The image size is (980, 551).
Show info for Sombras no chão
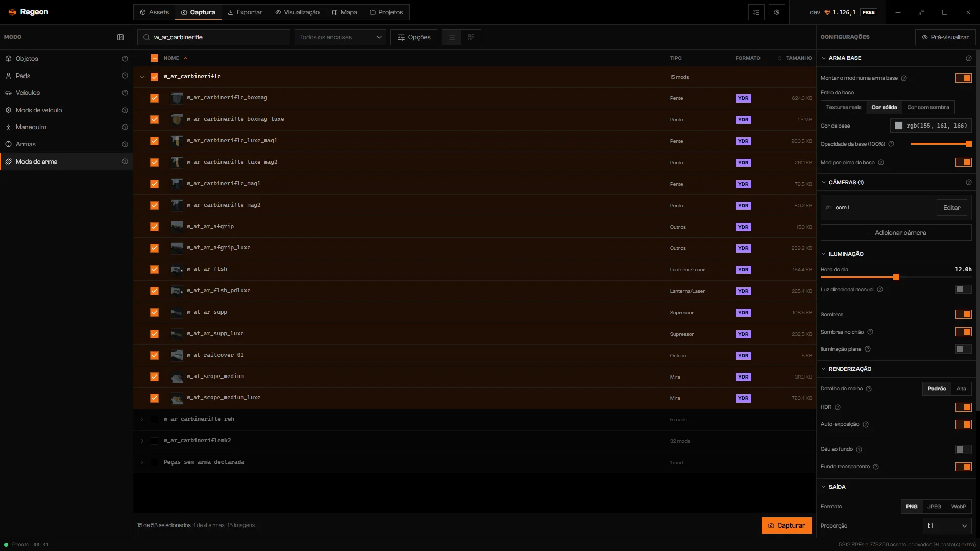click(x=870, y=332)
